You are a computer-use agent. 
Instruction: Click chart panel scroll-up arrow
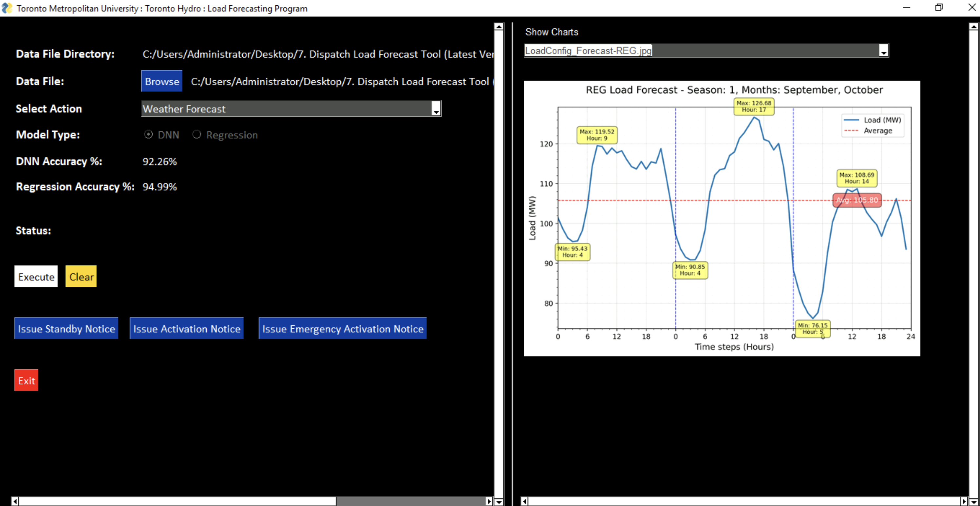tap(973, 27)
